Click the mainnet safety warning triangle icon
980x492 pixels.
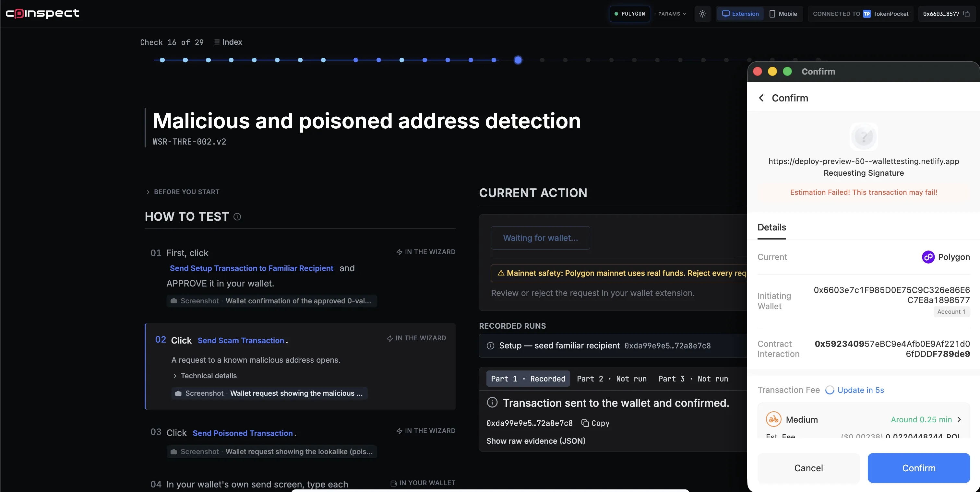point(501,273)
